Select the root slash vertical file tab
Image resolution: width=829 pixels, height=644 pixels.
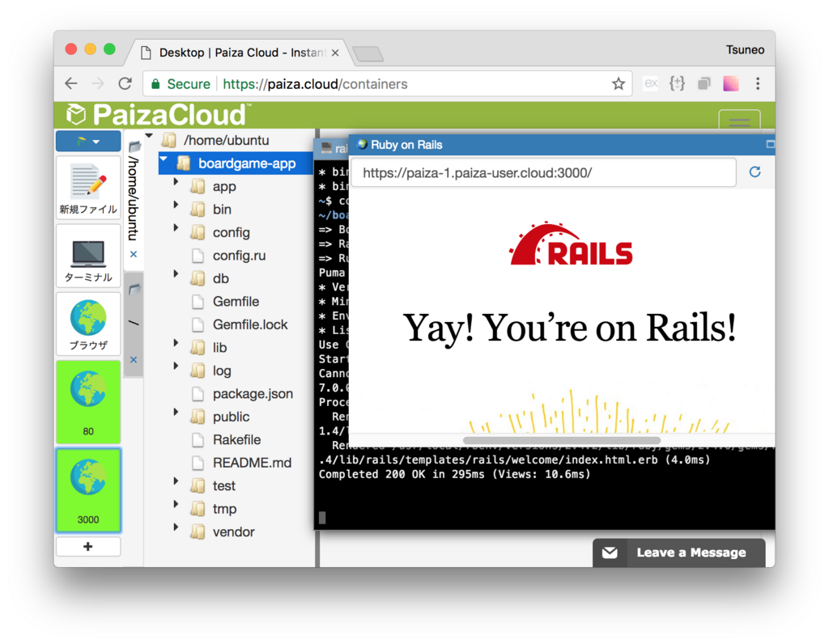134,324
